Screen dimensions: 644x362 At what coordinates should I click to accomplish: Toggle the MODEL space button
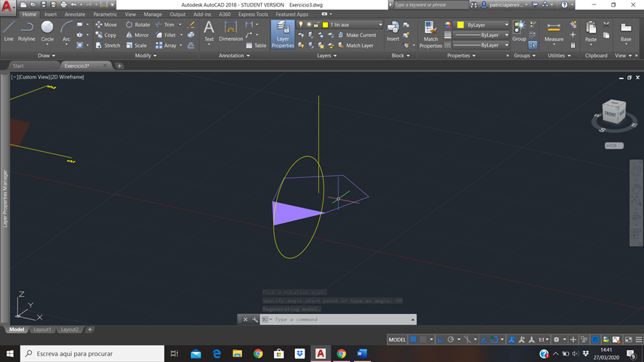point(397,339)
